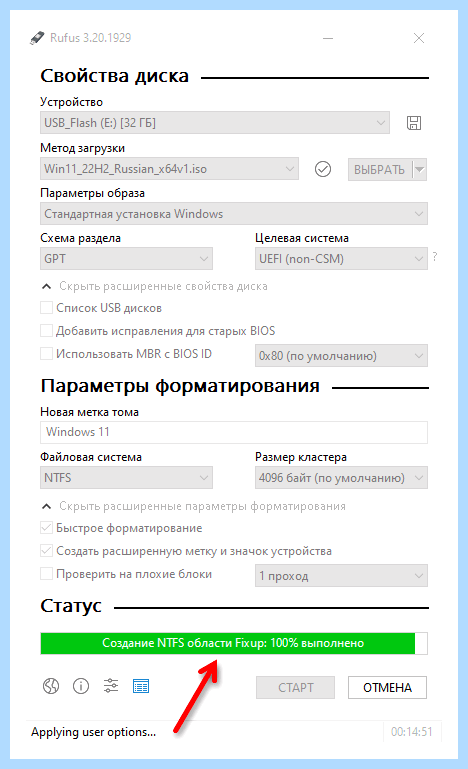468x769 pixels.
Task: Open the 0x80 BIOS ID dropdown
Action: pyautogui.click(x=341, y=356)
